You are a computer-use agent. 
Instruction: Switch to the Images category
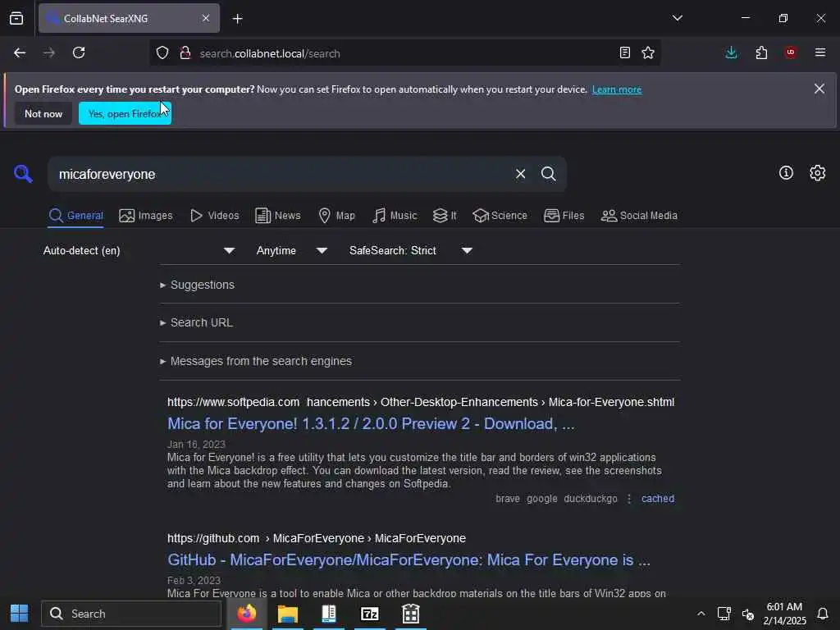(x=146, y=216)
